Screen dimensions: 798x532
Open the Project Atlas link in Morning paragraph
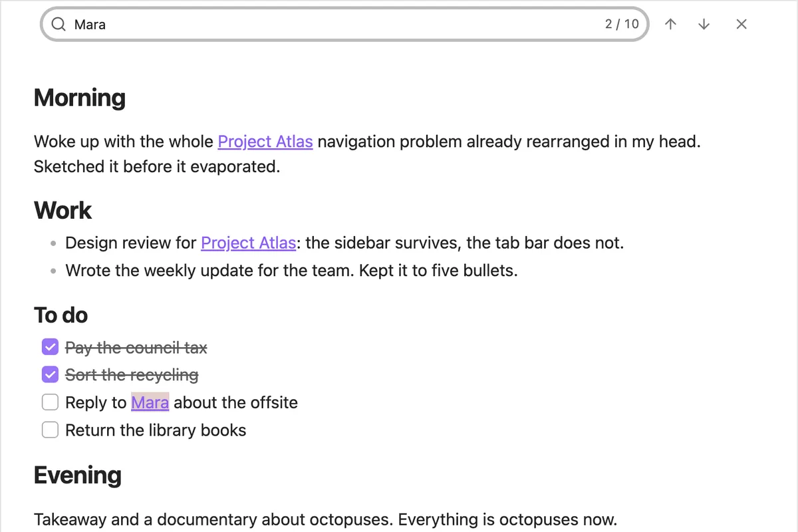click(x=265, y=142)
